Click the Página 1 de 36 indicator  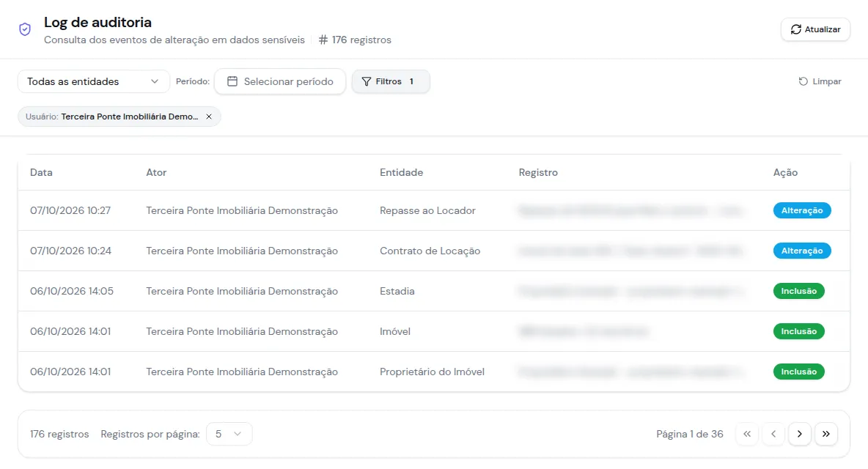pos(690,434)
